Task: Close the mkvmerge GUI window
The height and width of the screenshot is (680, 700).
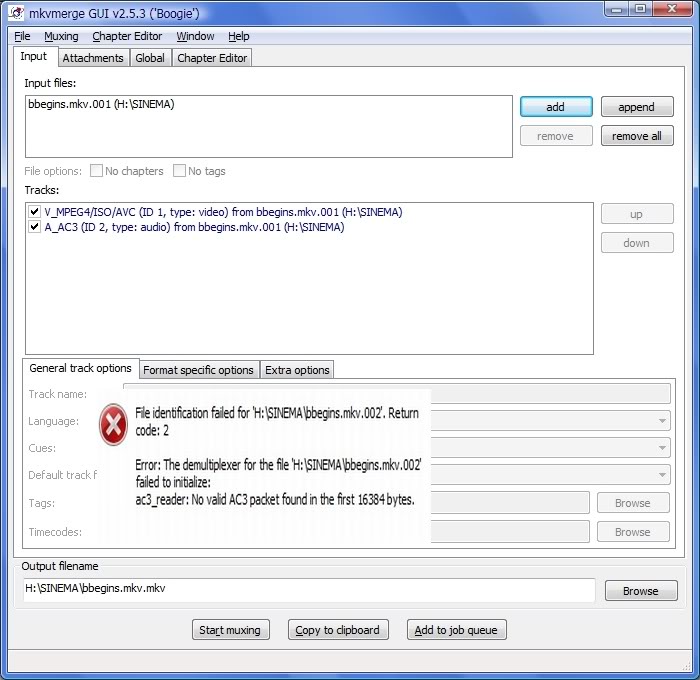Action: click(672, 9)
